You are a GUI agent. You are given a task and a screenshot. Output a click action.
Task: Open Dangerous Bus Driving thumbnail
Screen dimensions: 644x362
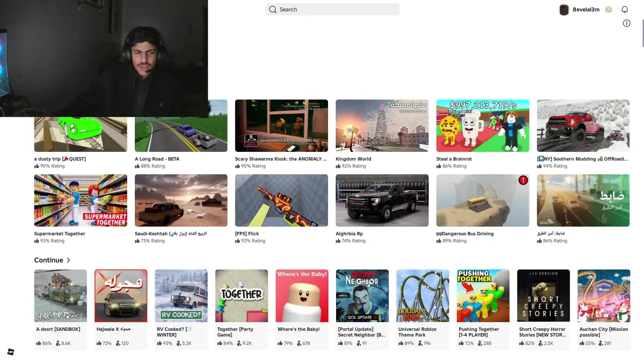point(482,201)
